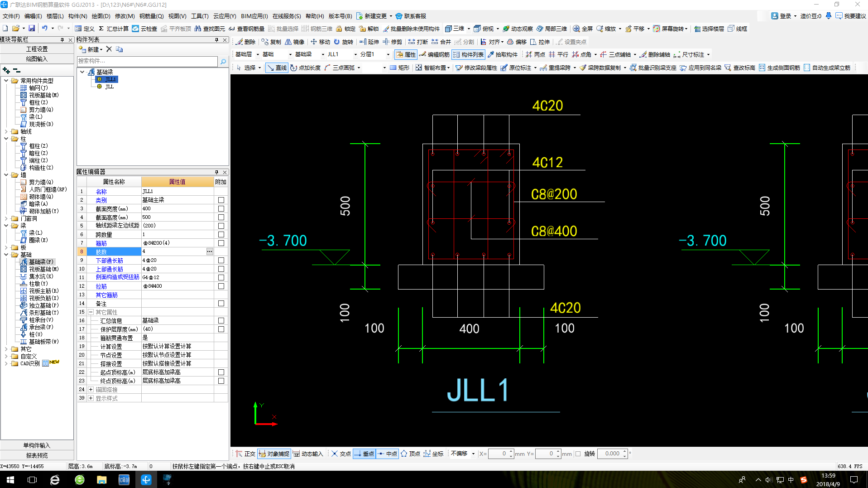Open the 不偏移 offset dropdown
Viewport: 868px width, 488px height.
coord(473,454)
